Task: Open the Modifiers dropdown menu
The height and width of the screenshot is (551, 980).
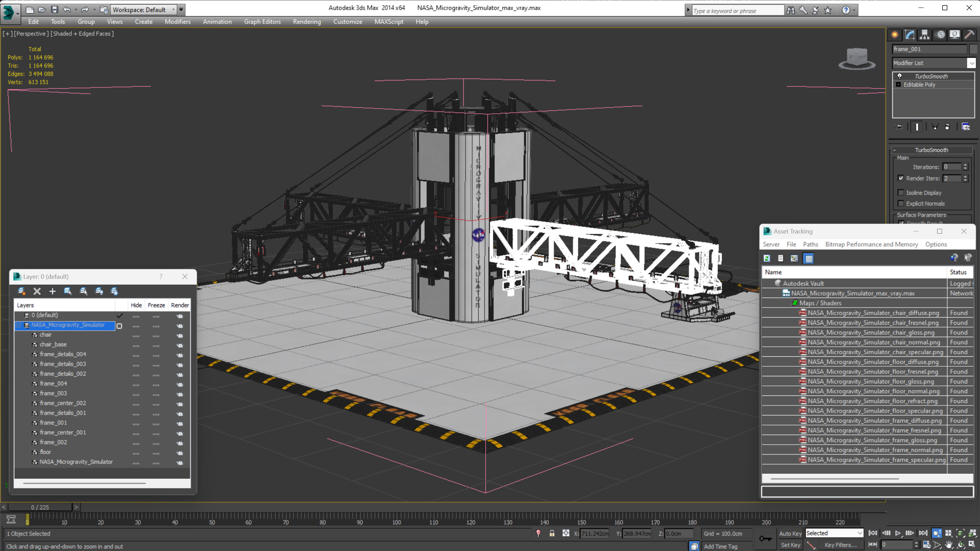Action: click(177, 21)
